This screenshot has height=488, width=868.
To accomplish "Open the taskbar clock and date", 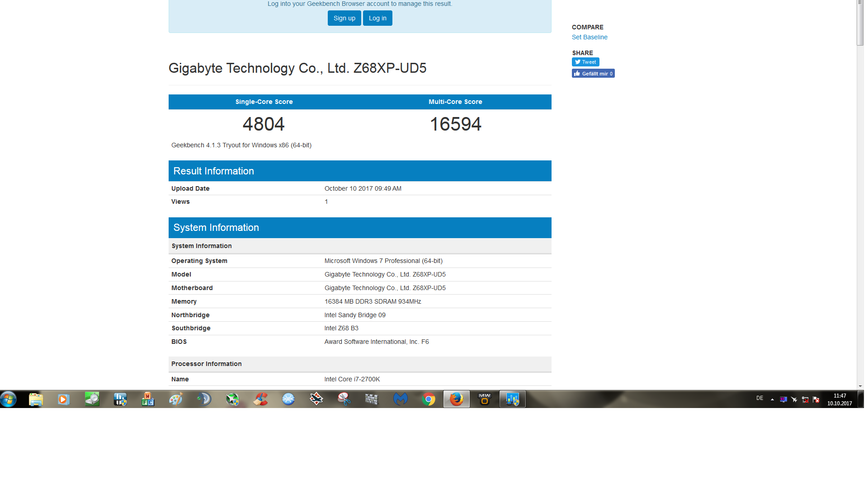I will pos(840,399).
